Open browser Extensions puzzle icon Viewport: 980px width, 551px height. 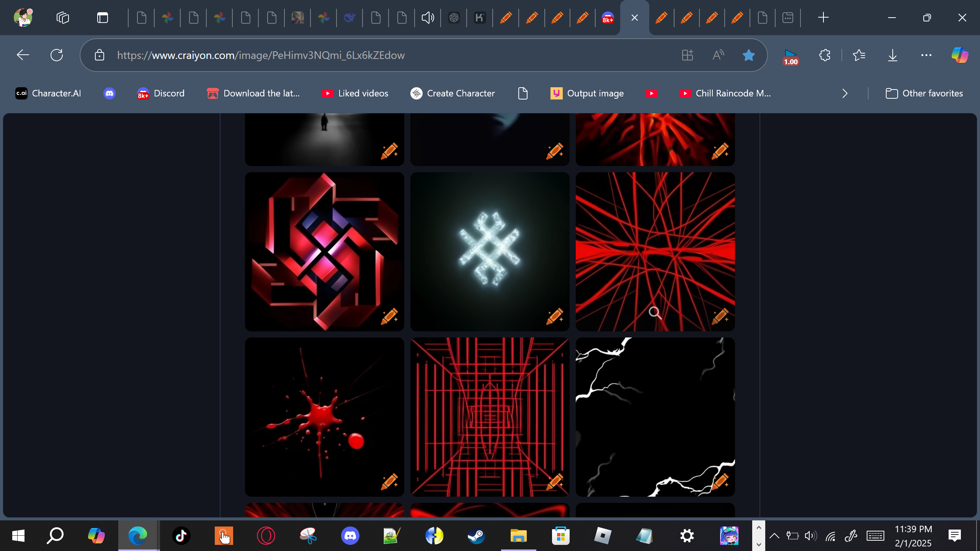(x=825, y=55)
